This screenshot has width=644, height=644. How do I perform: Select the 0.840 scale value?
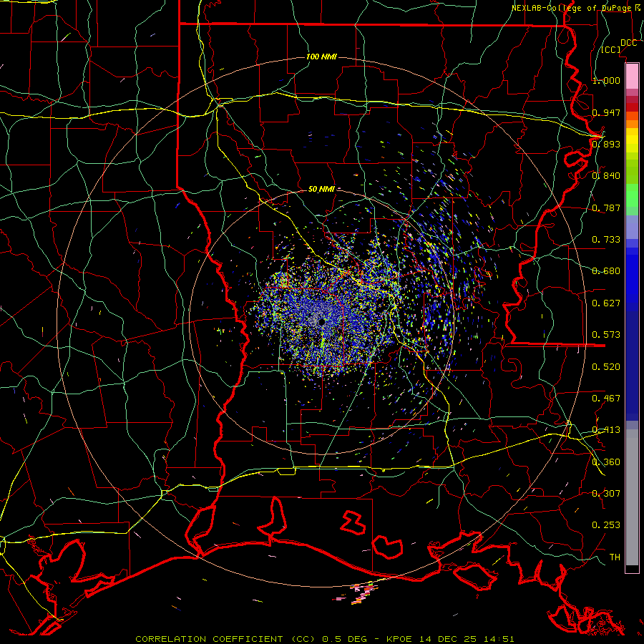point(606,176)
